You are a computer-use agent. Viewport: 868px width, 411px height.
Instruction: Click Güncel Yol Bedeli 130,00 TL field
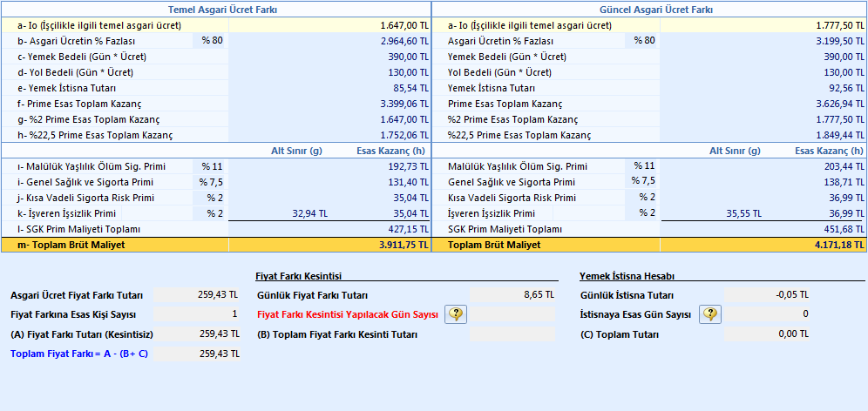point(763,72)
